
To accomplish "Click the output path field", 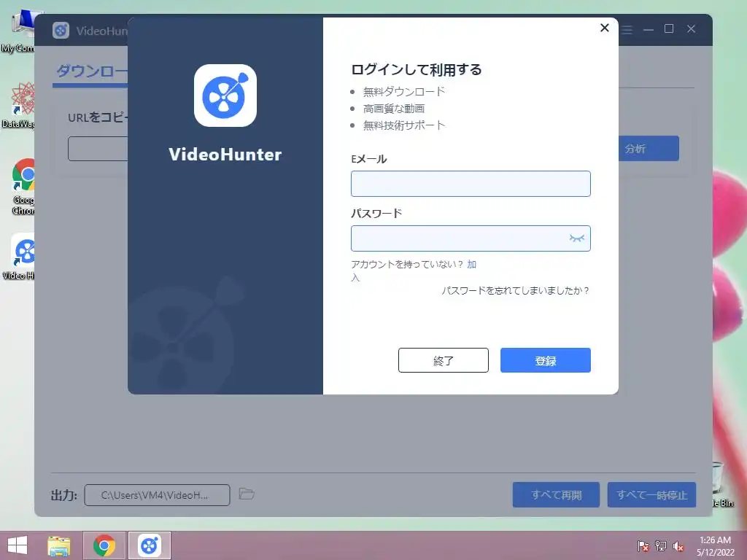I will 158,495.
